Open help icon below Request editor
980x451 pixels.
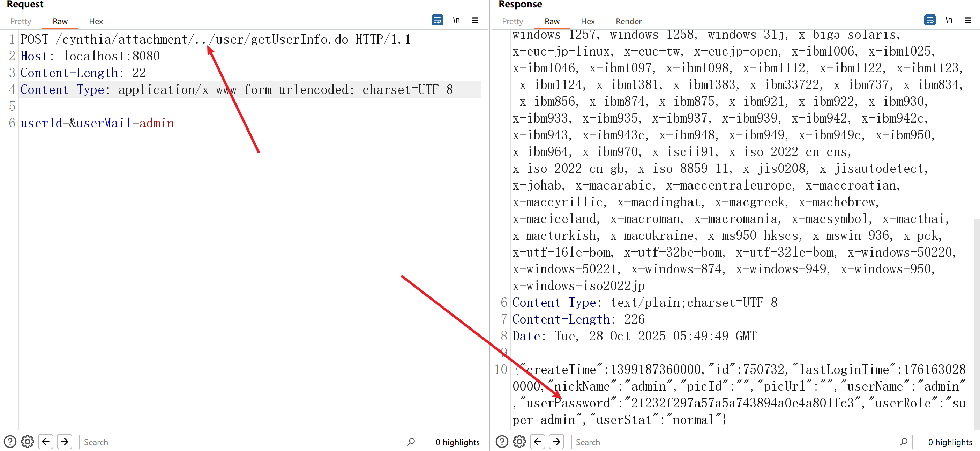10,442
